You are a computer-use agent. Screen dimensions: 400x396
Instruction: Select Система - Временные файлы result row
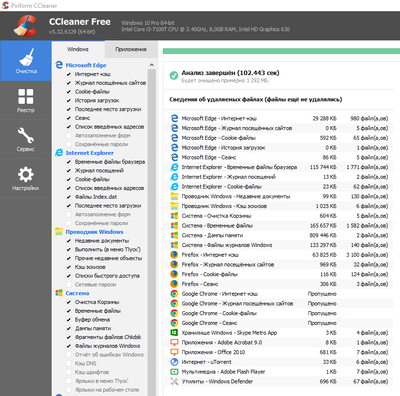[279, 226]
